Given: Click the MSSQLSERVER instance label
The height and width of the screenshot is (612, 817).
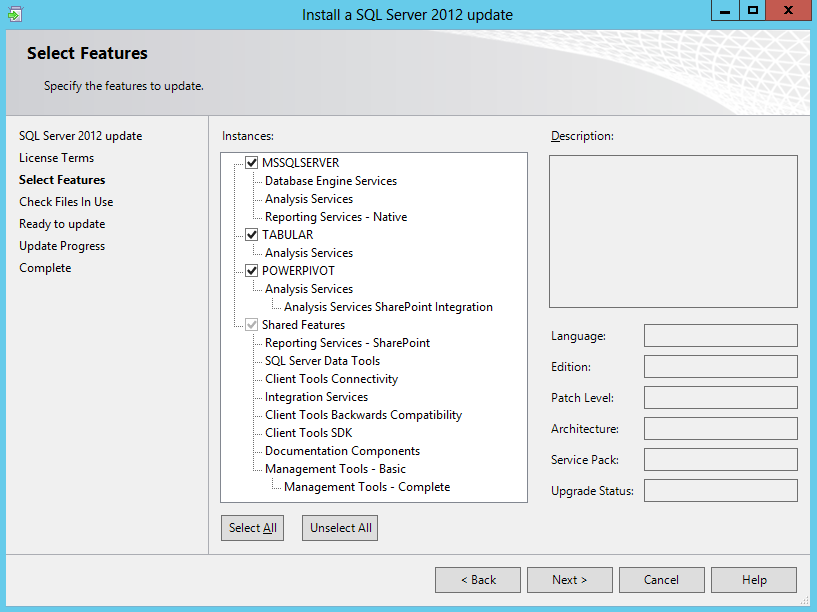Looking at the screenshot, I should [x=301, y=163].
